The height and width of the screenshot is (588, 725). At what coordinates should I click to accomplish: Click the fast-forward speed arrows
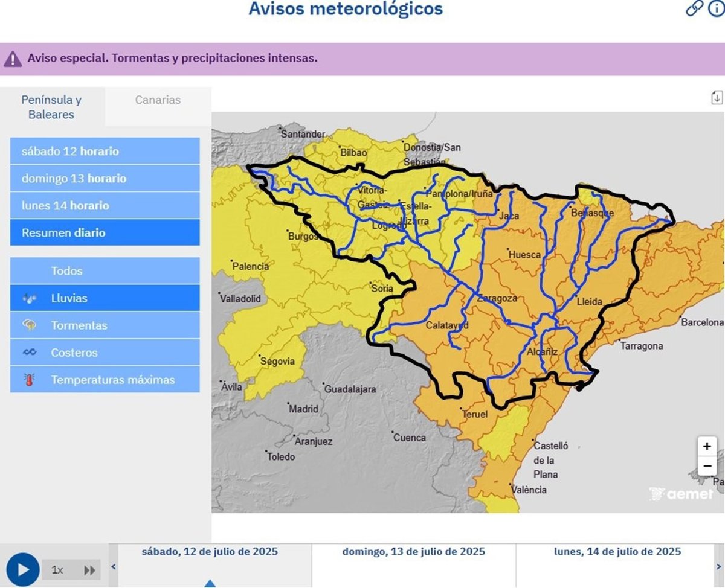[x=89, y=570]
